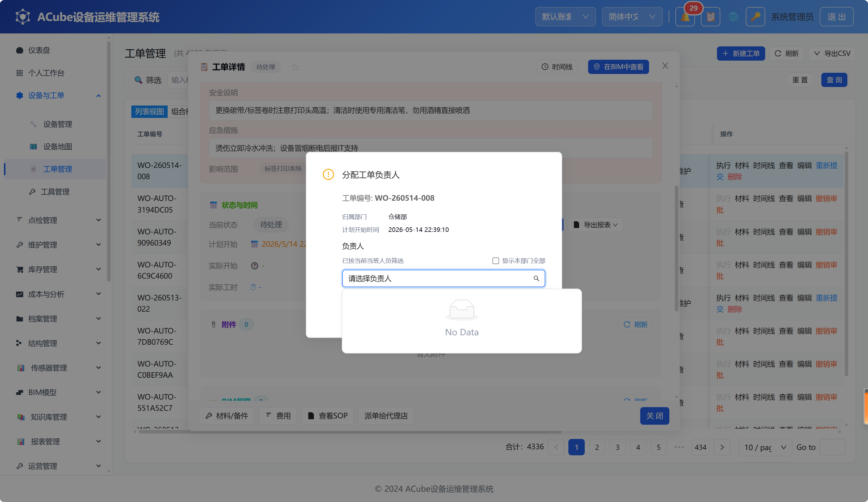Click the search icon in assignee field

(x=536, y=278)
